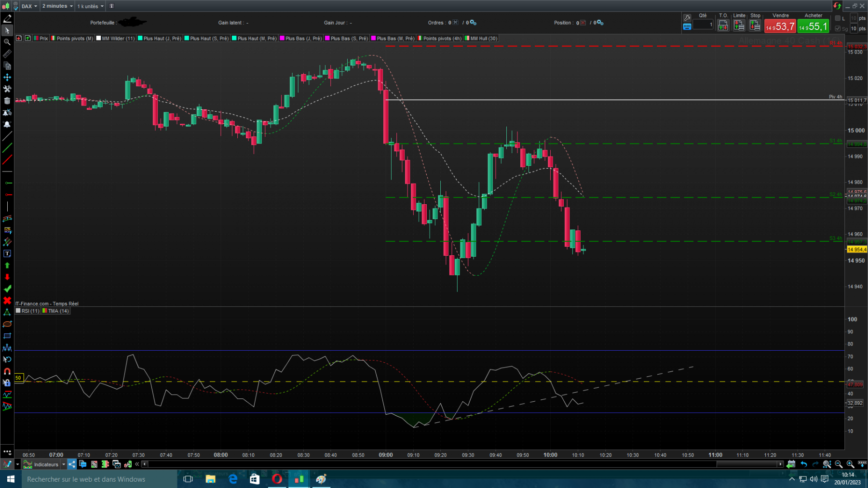Select the ellipse drawing tool
868x488 pixels.
[7, 324]
